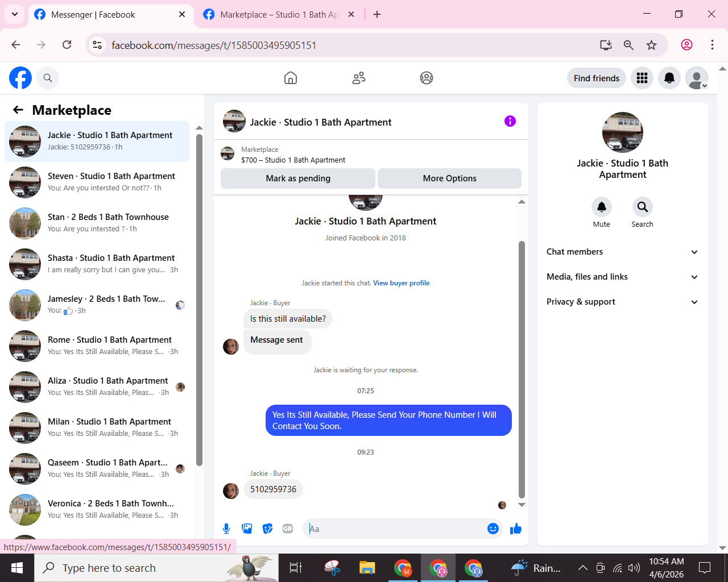
Task: Expand Privacy & support section
Action: pyautogui.click(x=623, y=302)
